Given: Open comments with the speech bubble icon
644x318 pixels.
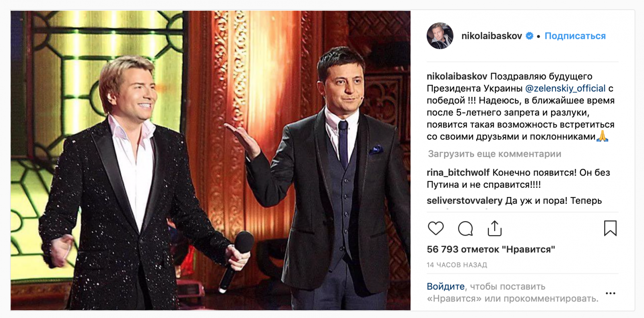Looking at the screenshot, I should (465, 228).
